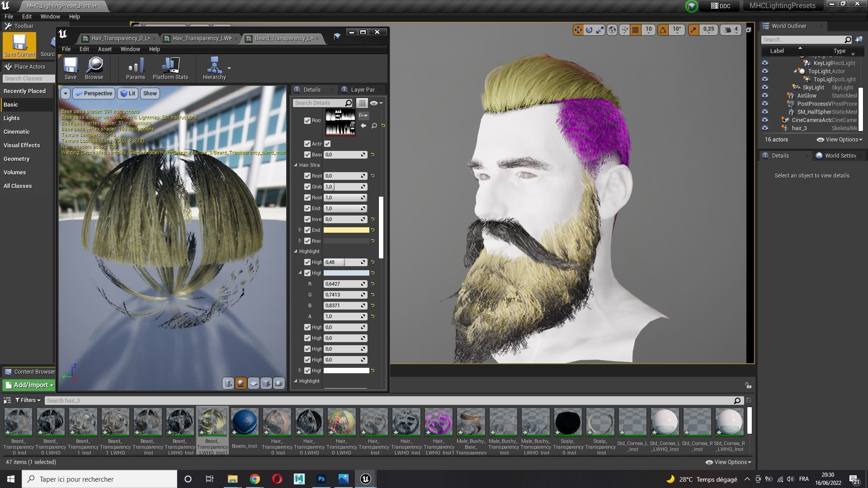Toggle scale snapping icon
Viewport: 868px width, 488px height.
(693, 30)
